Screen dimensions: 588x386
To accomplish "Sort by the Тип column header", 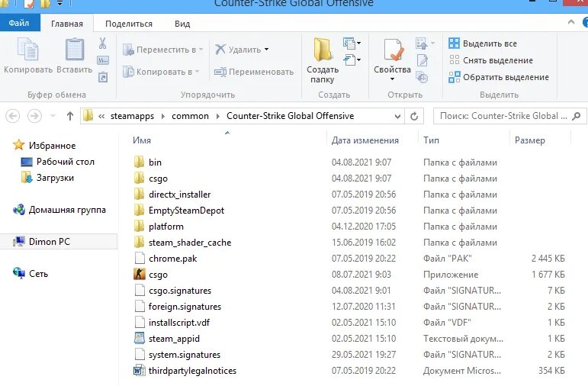I will click(431, 140).
